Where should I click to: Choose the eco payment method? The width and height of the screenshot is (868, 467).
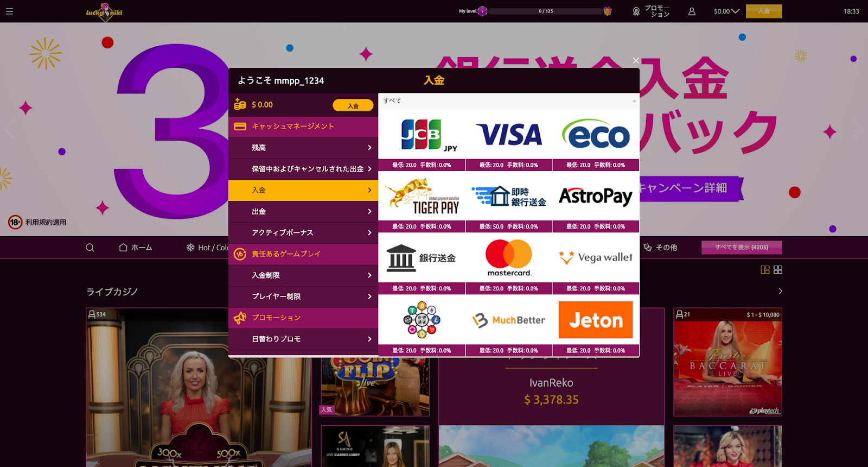click(596, 140)
